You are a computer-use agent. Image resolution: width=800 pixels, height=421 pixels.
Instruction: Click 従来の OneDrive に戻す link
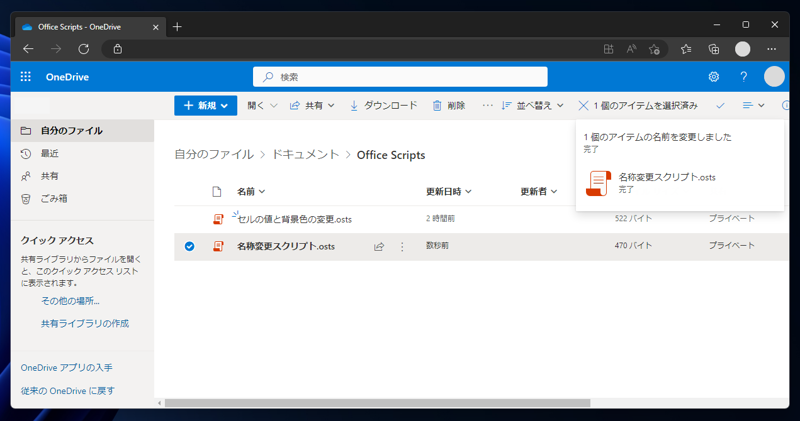click(67, 391)
